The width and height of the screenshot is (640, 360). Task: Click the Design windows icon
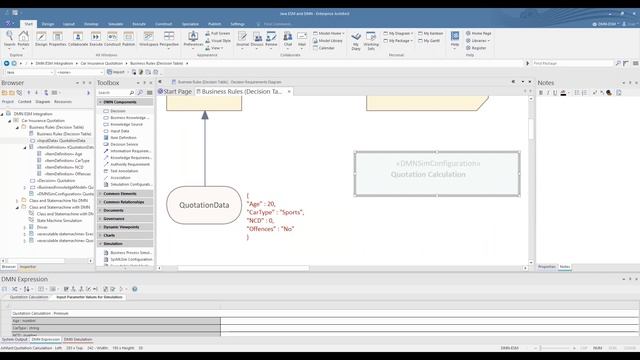point(41,39)
